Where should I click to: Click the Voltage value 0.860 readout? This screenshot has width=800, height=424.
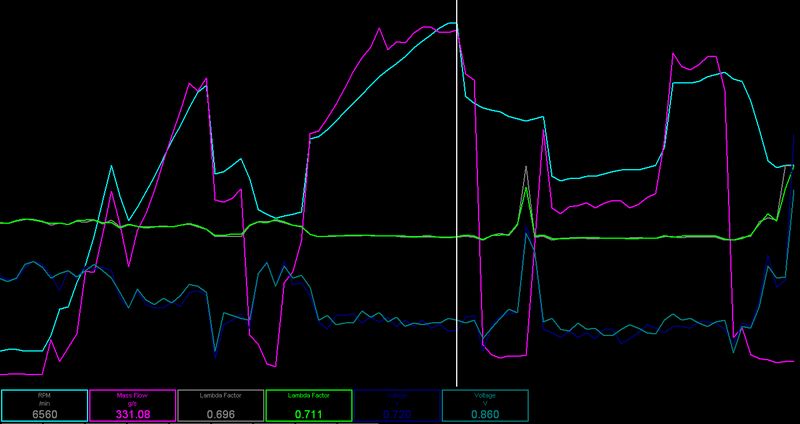[482, 412]
